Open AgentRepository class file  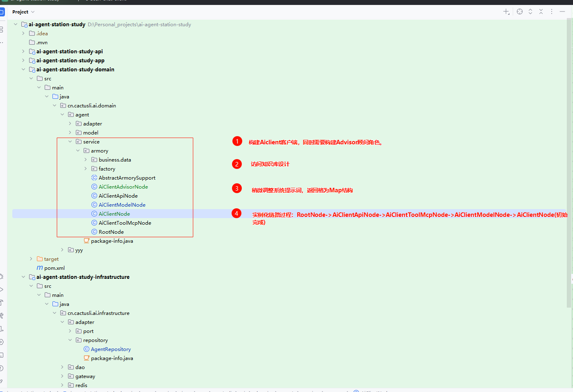pyautogui.click(x=111, y=349)
